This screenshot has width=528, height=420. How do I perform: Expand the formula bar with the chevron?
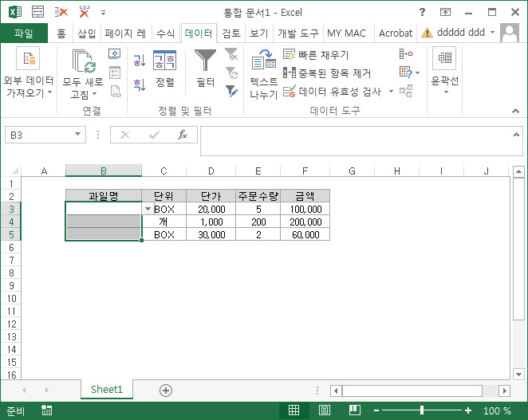516,135
